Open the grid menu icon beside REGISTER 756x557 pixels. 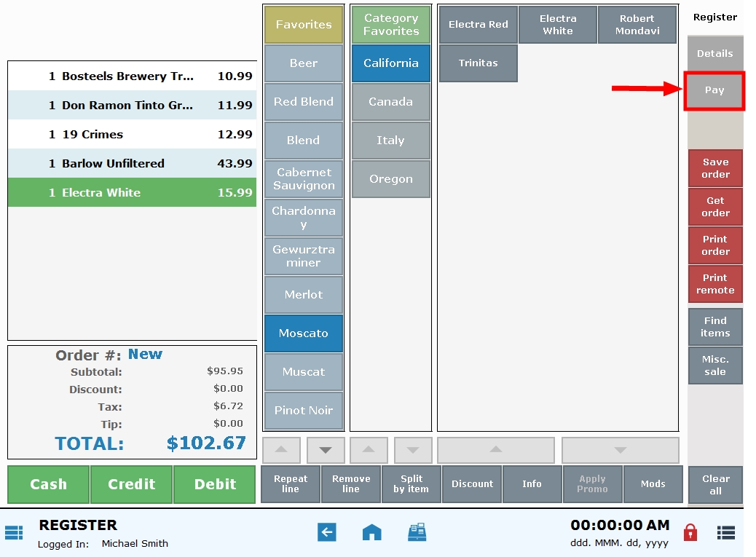14,532
